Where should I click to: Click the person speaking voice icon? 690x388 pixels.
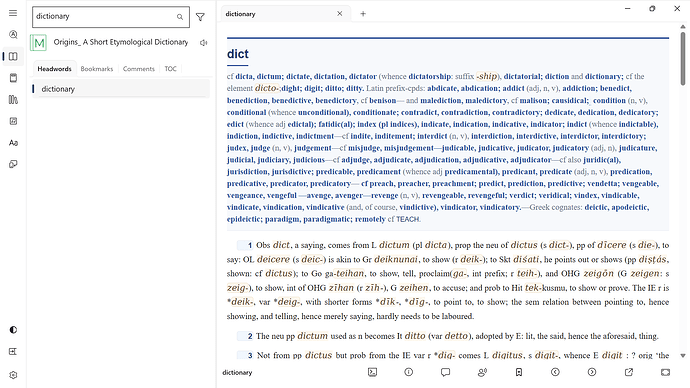[482, 372]
